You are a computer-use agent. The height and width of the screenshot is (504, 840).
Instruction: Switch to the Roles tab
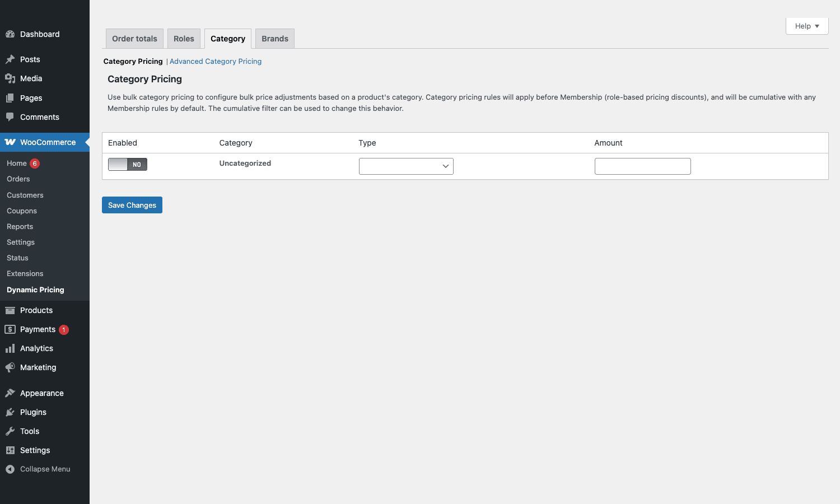pos(184,39)
